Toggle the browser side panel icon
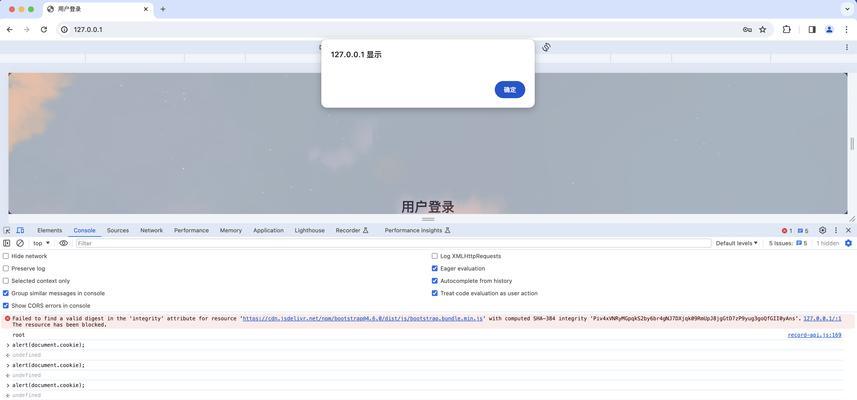Screen dimensions: 857x400 (x=812, y=30)
